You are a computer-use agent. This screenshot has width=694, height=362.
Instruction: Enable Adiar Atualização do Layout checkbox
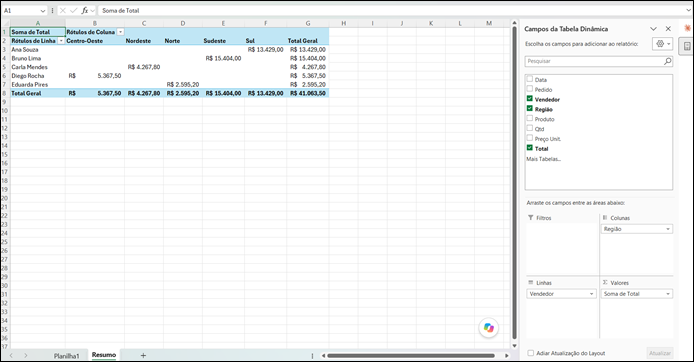[531, 353]
